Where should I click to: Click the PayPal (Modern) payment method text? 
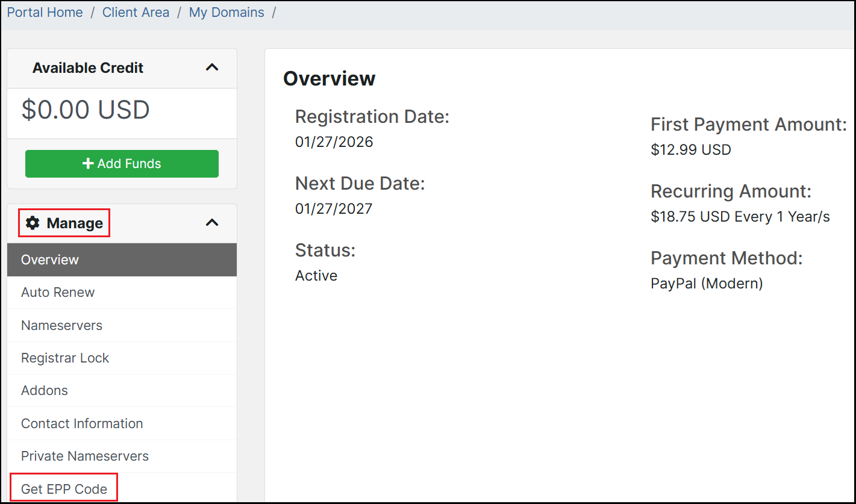tap(707, 284)
